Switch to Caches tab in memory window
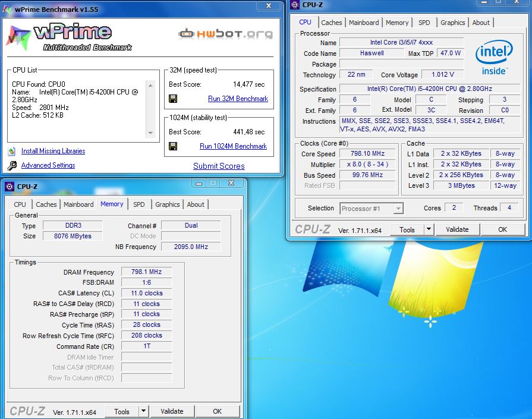The image size is (532, 419). [46, 204]
